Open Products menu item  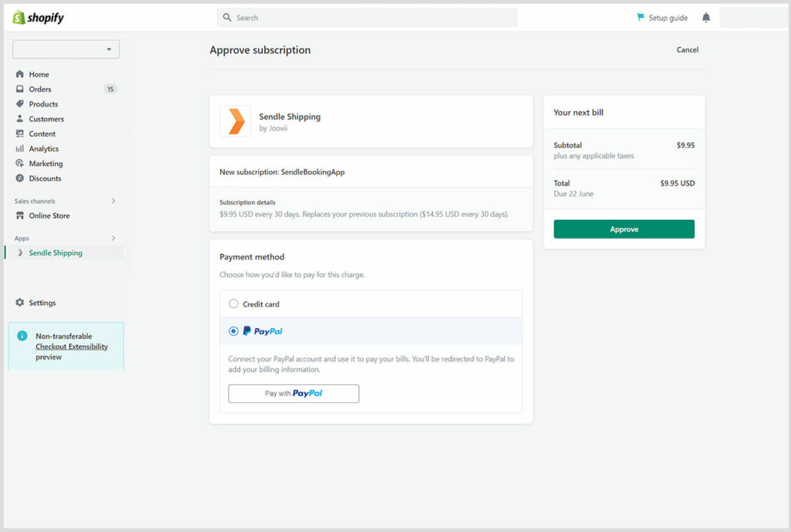point(43,104)
